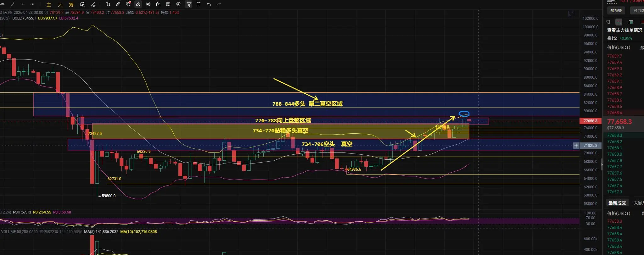Viewport: 644px width, 255px height.
Task: Click the 734-770站稳多头真空 annotation
Action: click(x=281, y=130)
